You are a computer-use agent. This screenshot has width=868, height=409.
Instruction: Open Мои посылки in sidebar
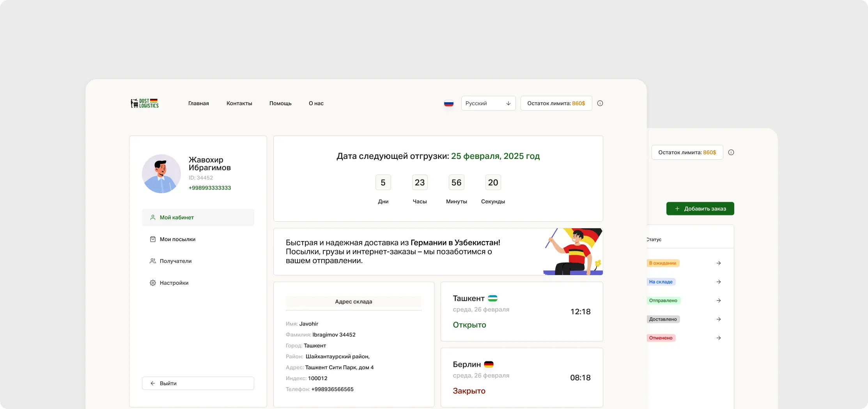198,239
